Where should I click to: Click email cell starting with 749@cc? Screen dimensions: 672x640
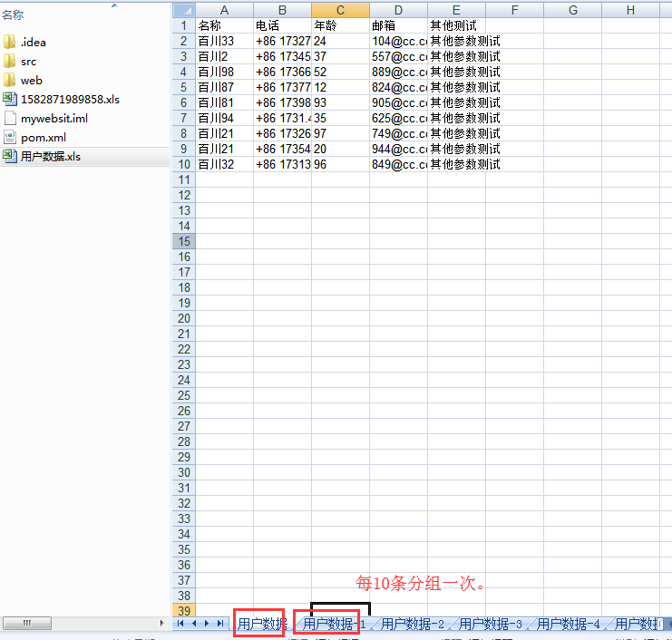pyautogui.click(x=398, y=133)
